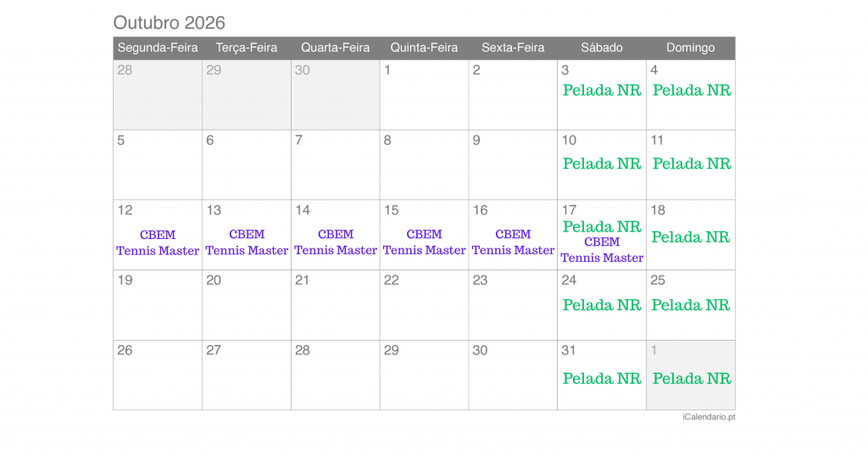The width and height of the screenshot is (868, 456).
Task: Click the Outubro 2026 title
Action: [169, 23]
